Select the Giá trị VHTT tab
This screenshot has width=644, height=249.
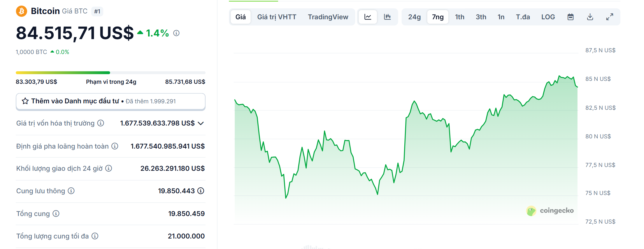pos(277,17)
